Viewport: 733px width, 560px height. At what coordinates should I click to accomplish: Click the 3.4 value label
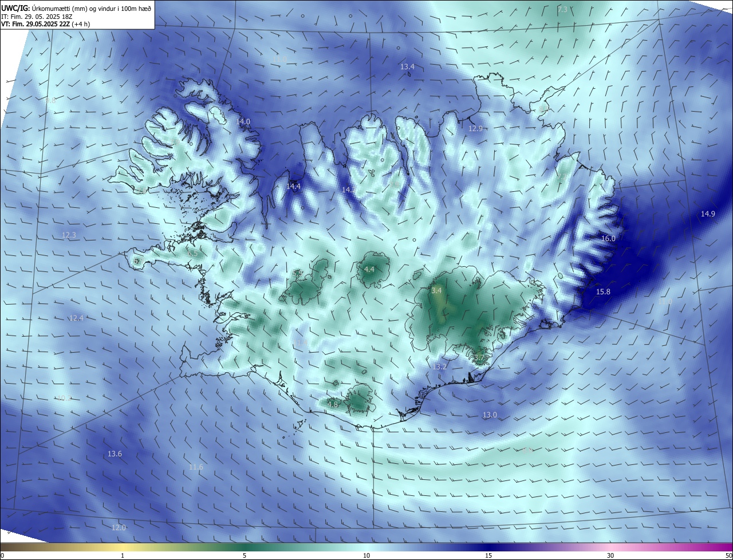coord(436,290)
